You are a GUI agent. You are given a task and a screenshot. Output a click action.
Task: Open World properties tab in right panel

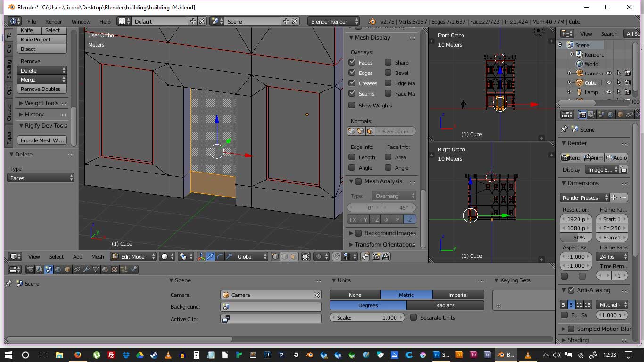611,115
